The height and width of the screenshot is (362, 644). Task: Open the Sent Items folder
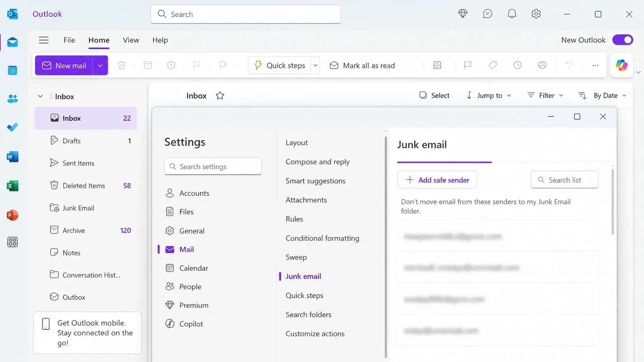click(86, 163)
